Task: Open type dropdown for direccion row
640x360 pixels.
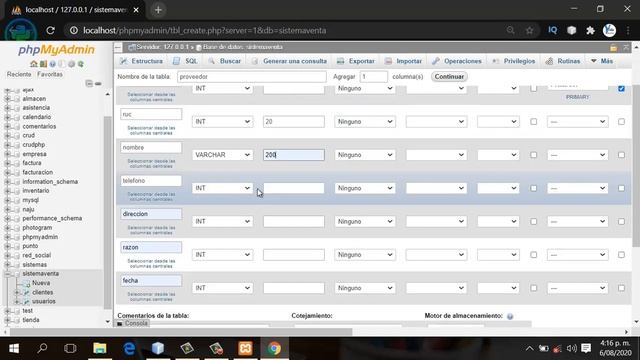Action: (222, 221)
